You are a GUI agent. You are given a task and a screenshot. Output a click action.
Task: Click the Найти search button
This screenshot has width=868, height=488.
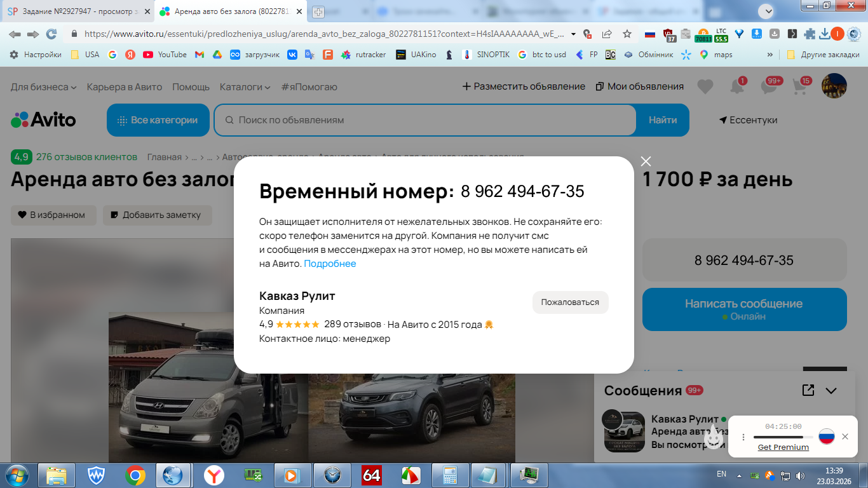click(x=663, y=120)
